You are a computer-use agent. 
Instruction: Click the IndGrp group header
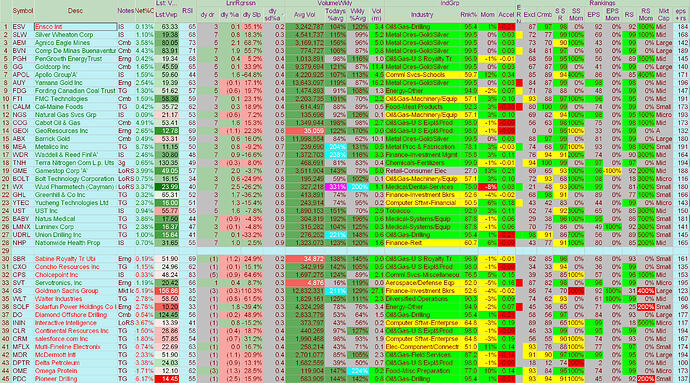point(450,3)
